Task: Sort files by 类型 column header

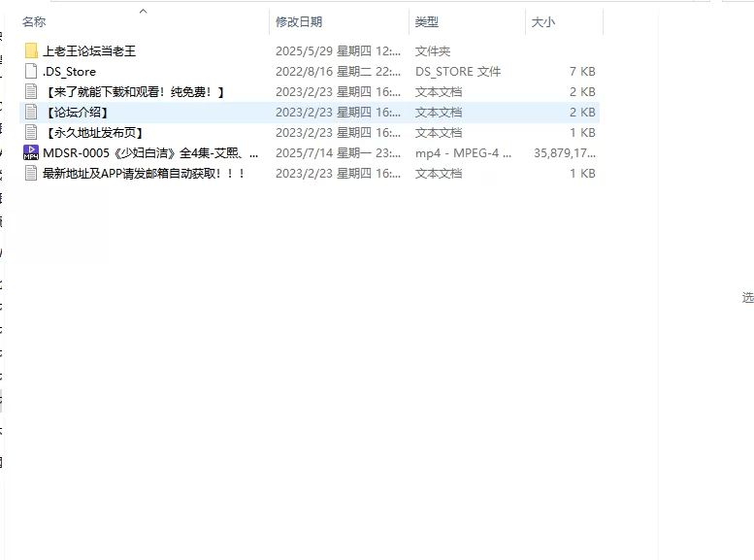Action: tap(427, 21)
